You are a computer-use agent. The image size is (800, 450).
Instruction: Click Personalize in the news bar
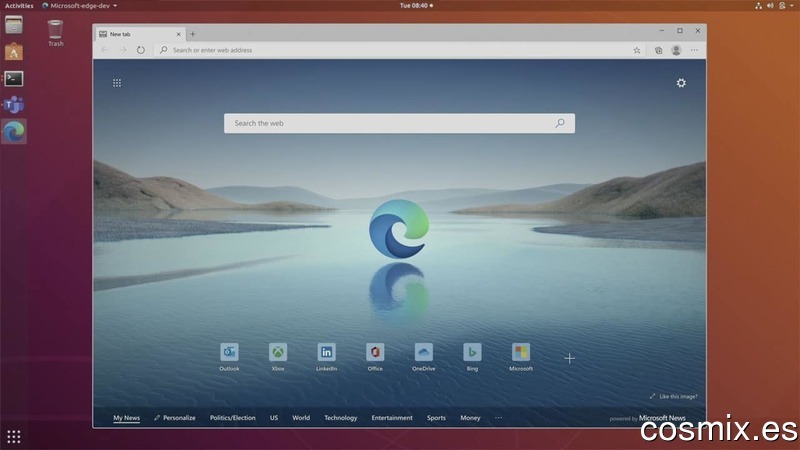[175, 418]
